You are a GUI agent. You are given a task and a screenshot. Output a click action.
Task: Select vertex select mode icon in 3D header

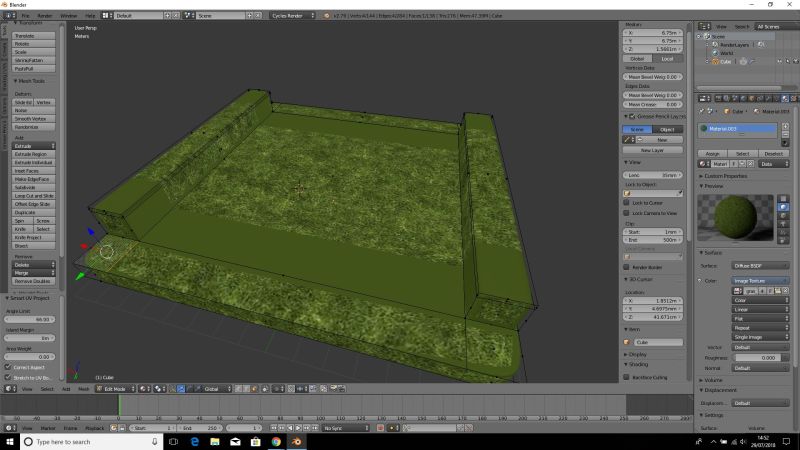pos(238,389)
